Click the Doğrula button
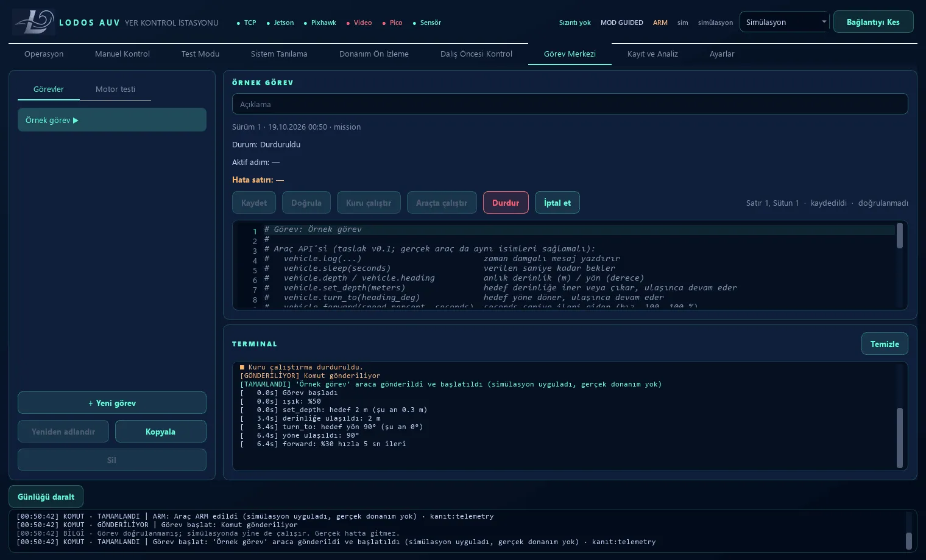Screen dimensions: 926x560 click(x=306, y=203)
